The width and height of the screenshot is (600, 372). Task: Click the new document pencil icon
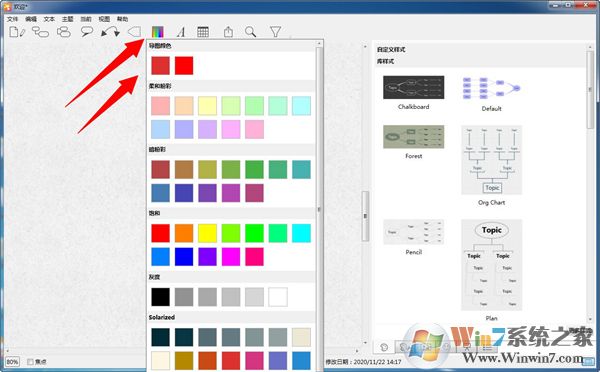click(17, 32)
